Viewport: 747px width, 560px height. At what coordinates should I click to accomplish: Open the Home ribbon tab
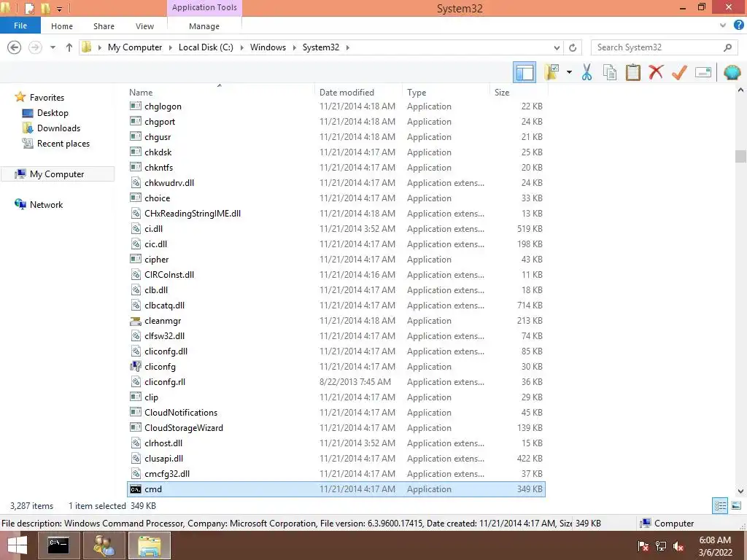click(x=62, y=26)
